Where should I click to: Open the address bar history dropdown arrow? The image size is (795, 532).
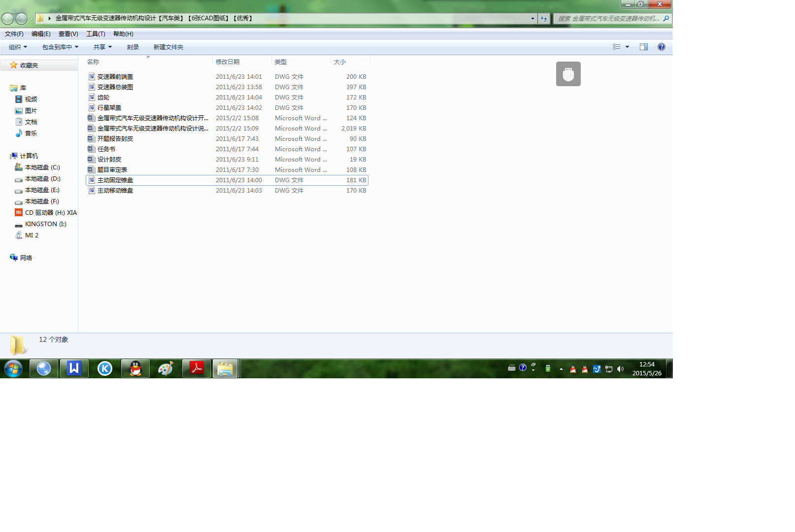(532, 19)
